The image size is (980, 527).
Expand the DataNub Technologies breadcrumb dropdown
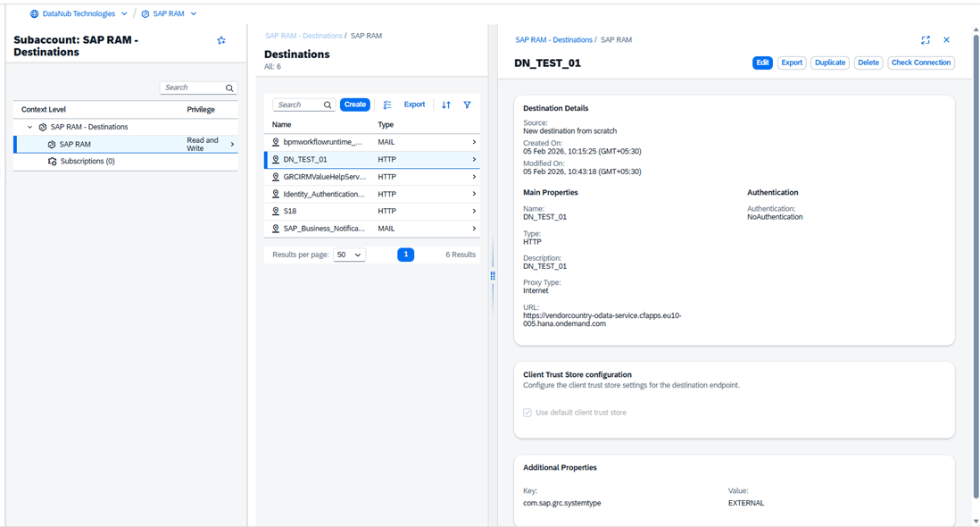[x=123, y=14]
